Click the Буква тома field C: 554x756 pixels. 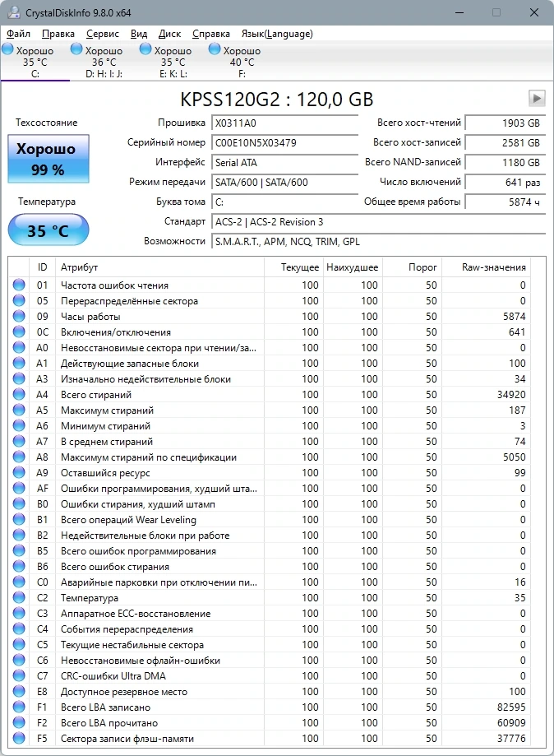(x=284, y=202)
